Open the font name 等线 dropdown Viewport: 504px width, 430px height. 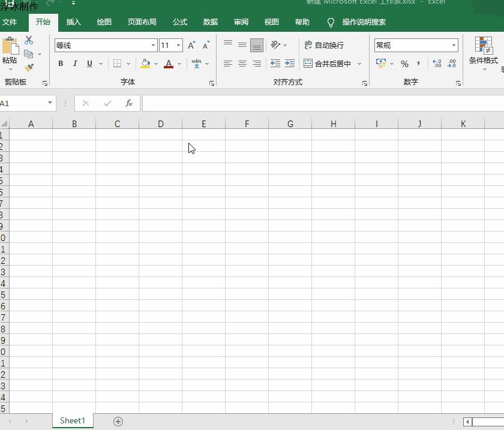tap(154, 46)
